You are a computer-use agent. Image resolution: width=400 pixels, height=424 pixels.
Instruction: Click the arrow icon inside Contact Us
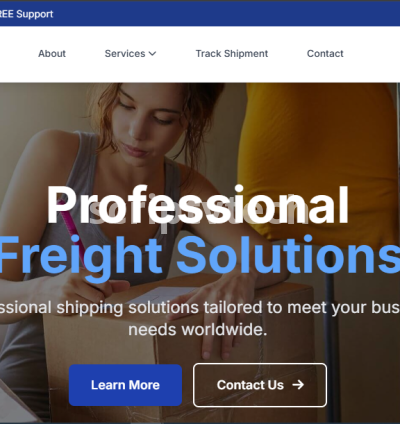pyautogui.click(x=298, y=385)
